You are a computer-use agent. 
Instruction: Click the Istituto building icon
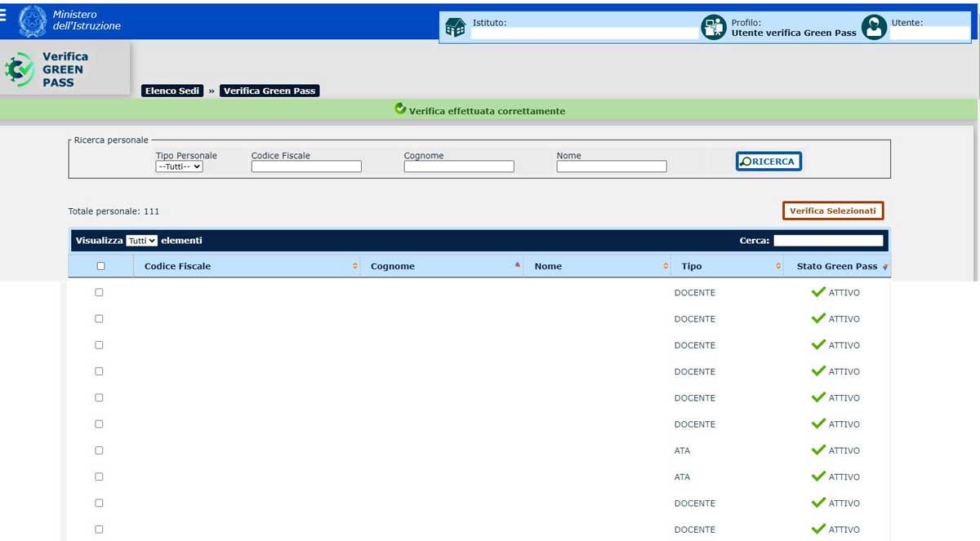(x=456, y=28)
